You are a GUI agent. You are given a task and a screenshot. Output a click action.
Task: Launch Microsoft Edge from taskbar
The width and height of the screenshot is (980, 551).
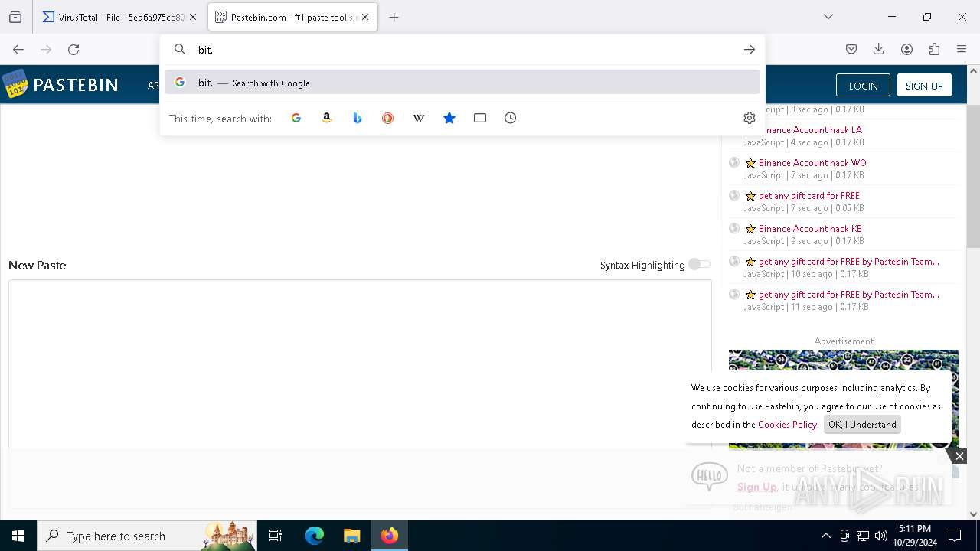(315, 536)
